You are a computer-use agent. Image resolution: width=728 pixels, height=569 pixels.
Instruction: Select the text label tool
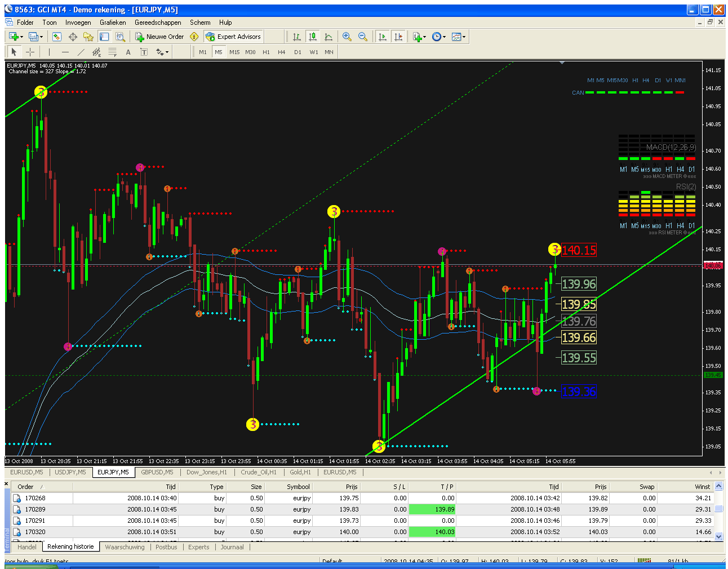click(x=144, y=52)
